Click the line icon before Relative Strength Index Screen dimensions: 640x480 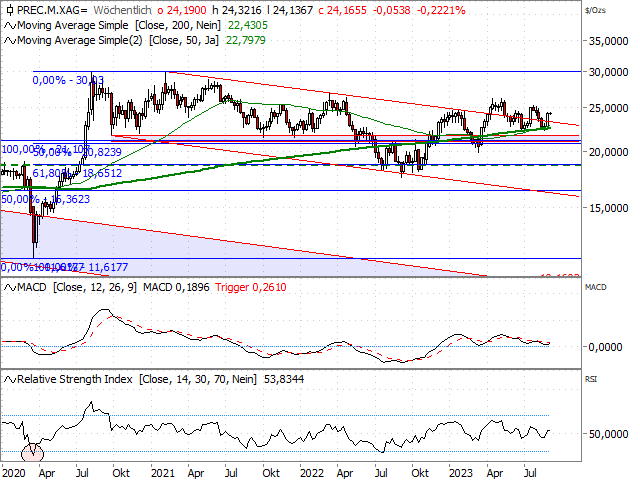pyautogui.click(x=10, y=380)
